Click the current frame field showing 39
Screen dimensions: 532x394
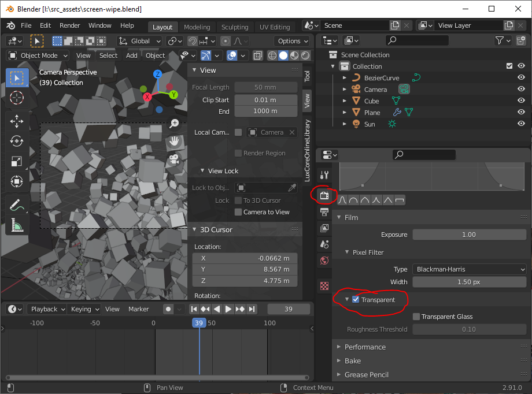point(288,308)
